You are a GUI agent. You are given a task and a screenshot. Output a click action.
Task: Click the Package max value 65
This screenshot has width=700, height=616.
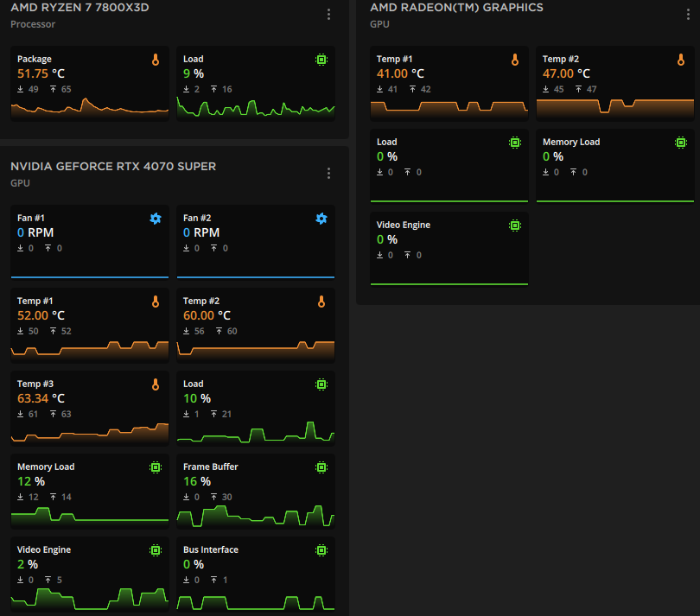click(66, 89)
